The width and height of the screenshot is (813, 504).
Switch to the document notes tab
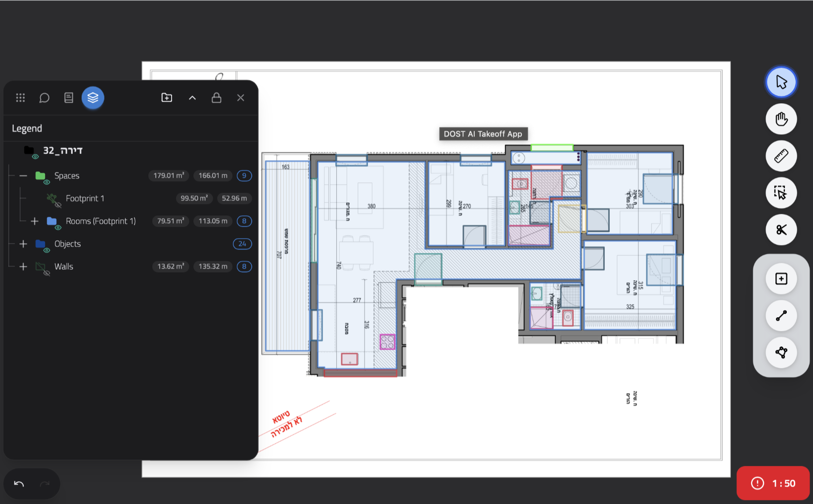69,98
